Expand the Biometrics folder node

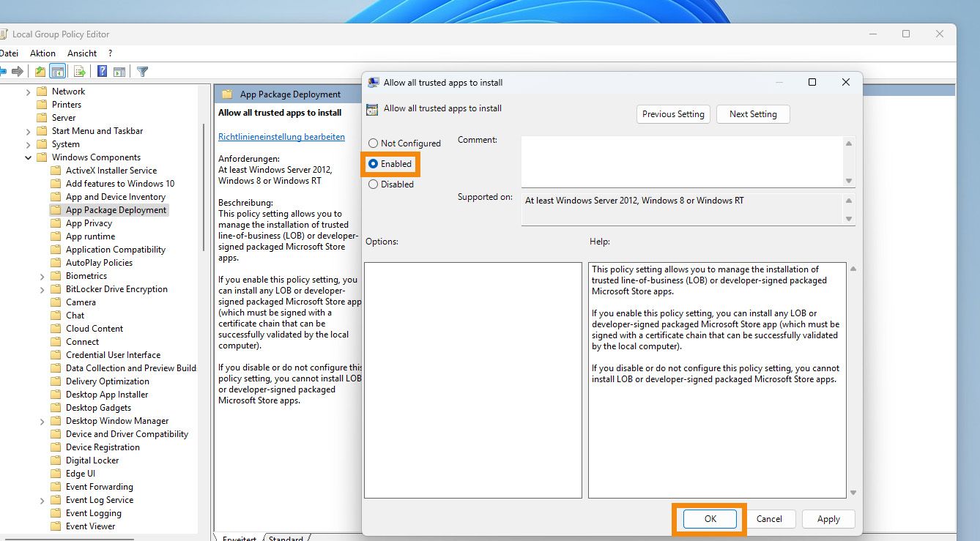coord(42,276)
